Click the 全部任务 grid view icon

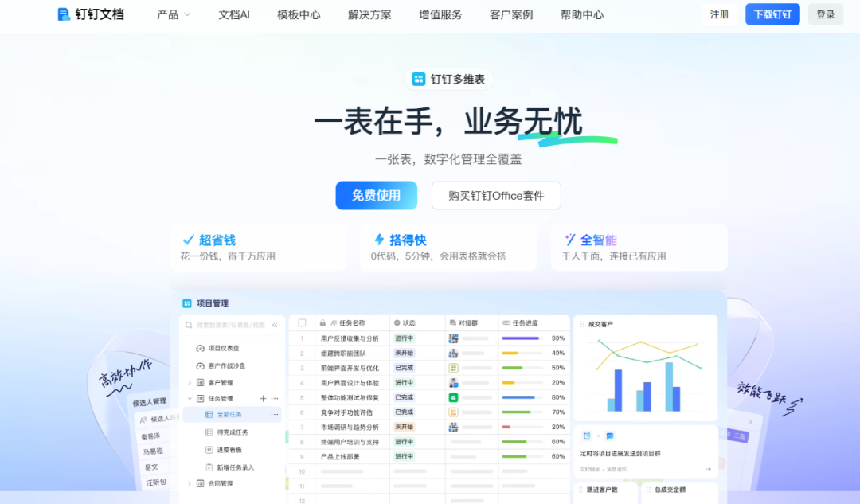point(209,415)
